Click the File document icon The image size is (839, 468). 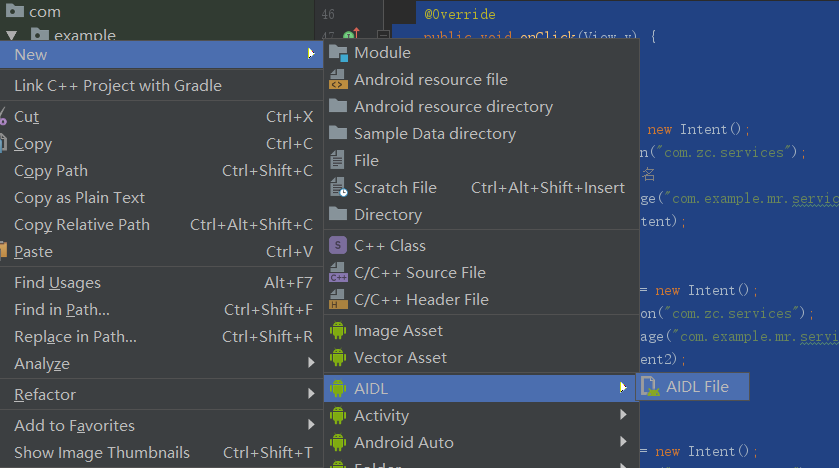(338, 160)
